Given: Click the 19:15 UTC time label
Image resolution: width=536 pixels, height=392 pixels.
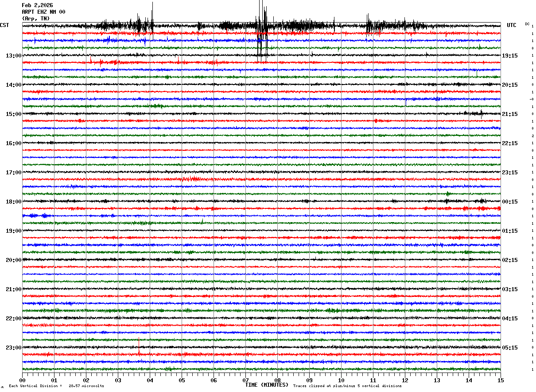Looking at the screenshot, I should coord(510,56).
